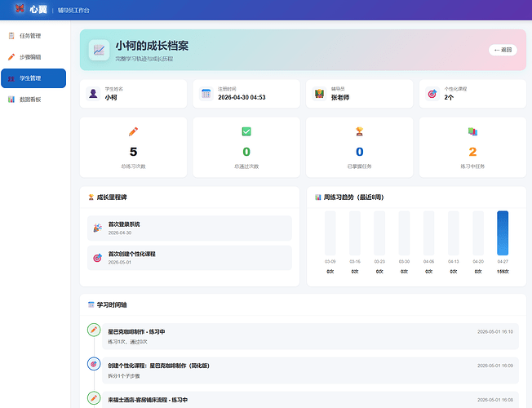Screen dimensions: 532x408
Task: Select 学生管理 in the sidebar
Action: [33, 78]
